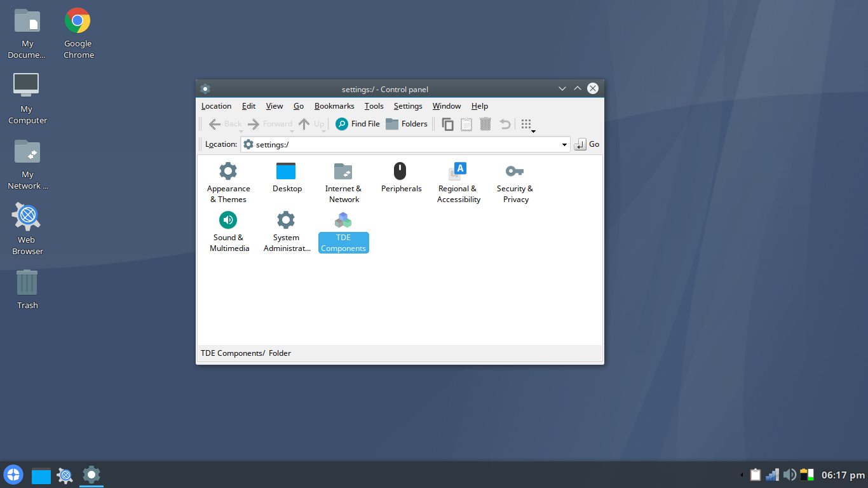This screenshot has height=488, width=868.
Task: Click into the settings:/ location field
Action: (x=405, y=145)
